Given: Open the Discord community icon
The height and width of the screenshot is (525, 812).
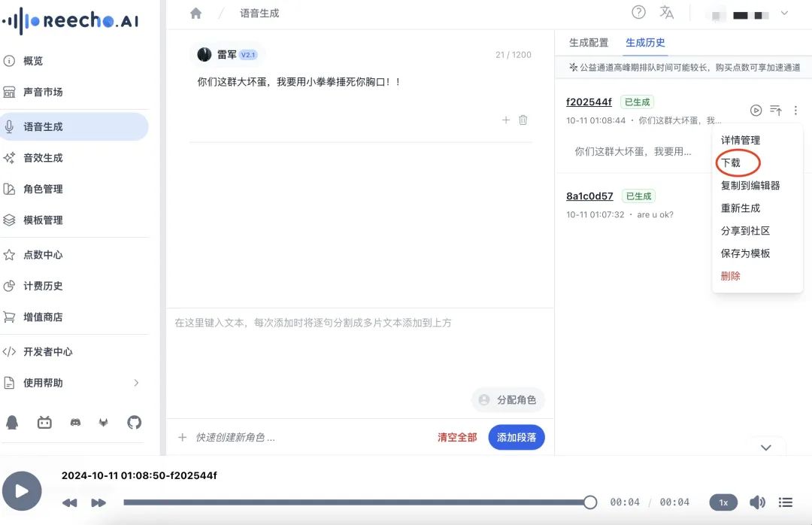Looking at the screenshot, I should tap(75, 423).
